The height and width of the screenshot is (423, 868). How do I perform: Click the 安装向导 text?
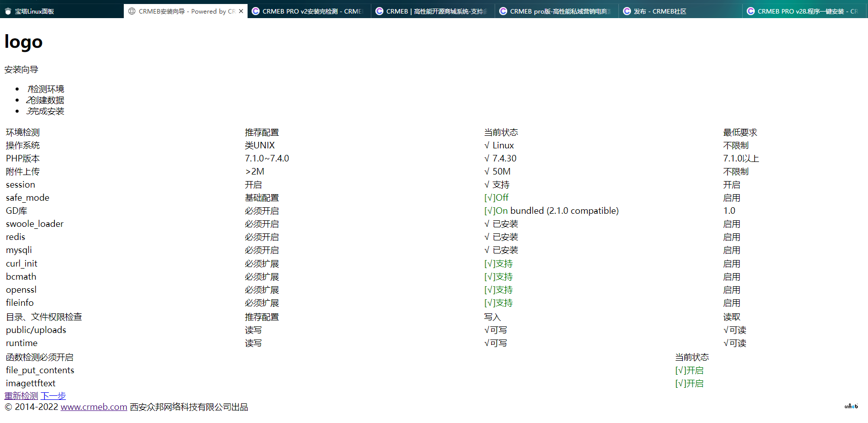click(x=21, y=69)
